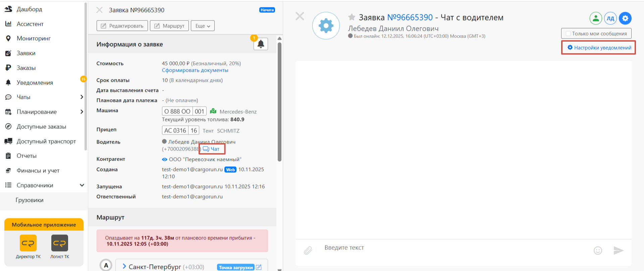Click the Маршрут button in toolbar
This screenshot has height=271, width=644.
coord(169,26)
